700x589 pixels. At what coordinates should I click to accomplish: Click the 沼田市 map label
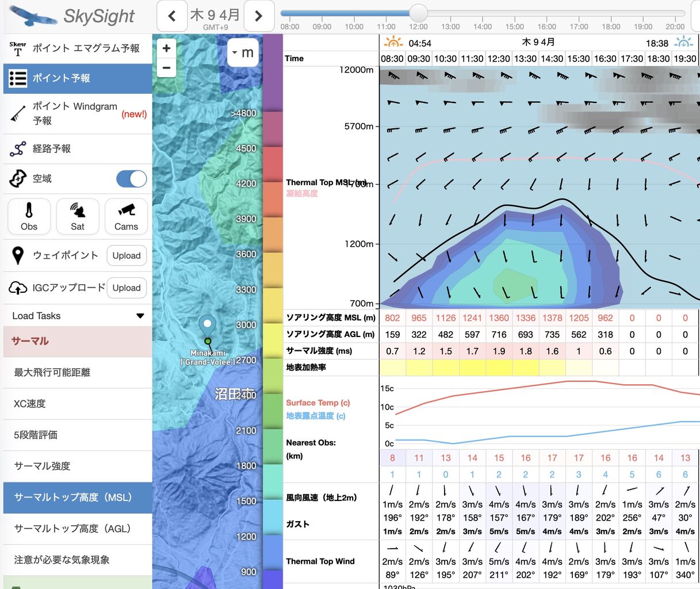tap(235, 394)
